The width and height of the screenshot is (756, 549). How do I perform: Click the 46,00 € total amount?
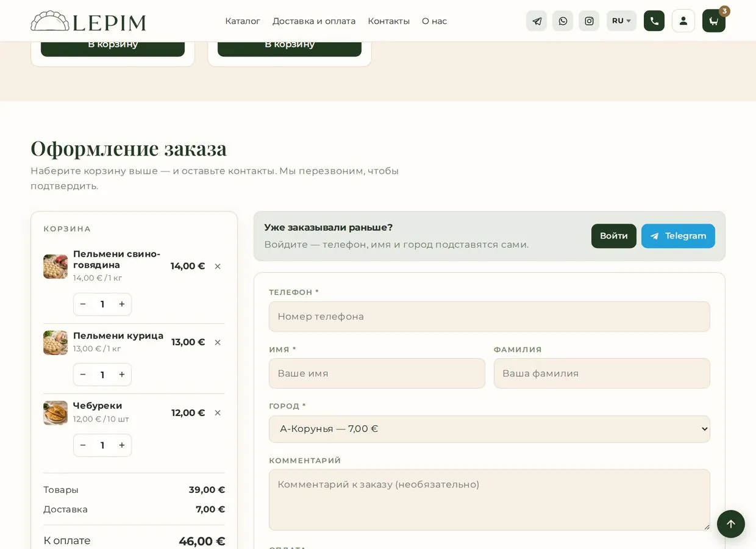pos(202,541)
